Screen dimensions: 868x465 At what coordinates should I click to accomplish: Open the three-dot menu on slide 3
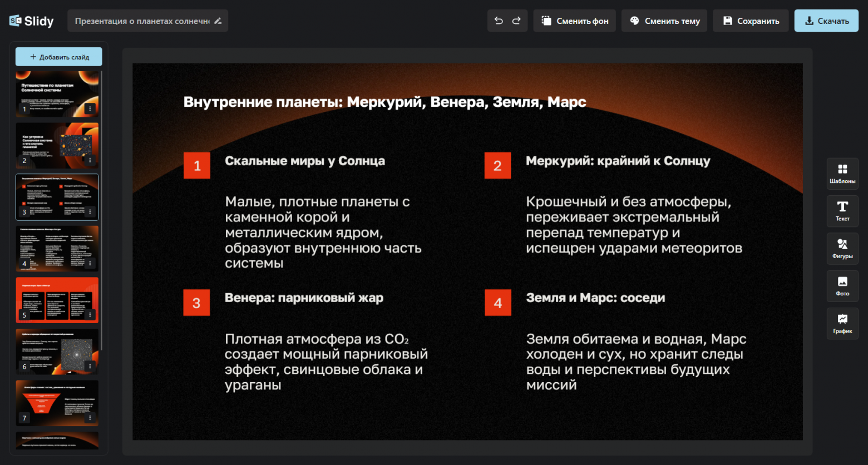tap(91, 211)
